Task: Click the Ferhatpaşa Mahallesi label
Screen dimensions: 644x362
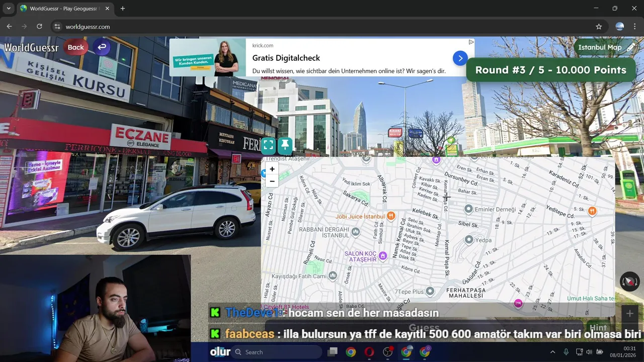Action: pos(466,293)
